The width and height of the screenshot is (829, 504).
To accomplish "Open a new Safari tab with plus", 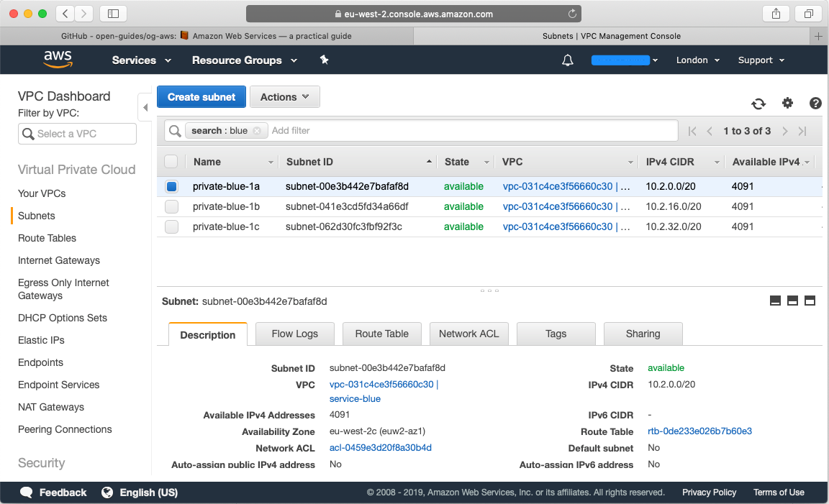I will [818, 36].
